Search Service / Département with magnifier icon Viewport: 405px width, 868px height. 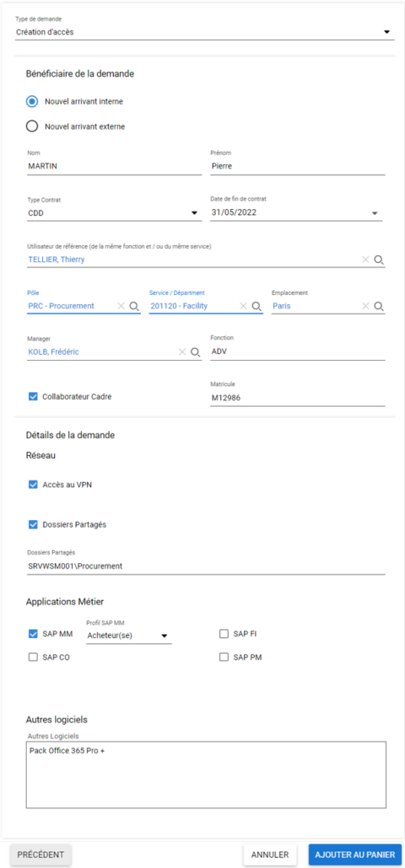pos(256,306)
